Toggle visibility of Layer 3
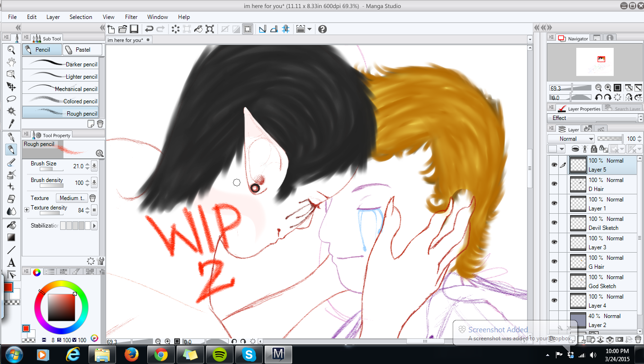 point(554,243)
